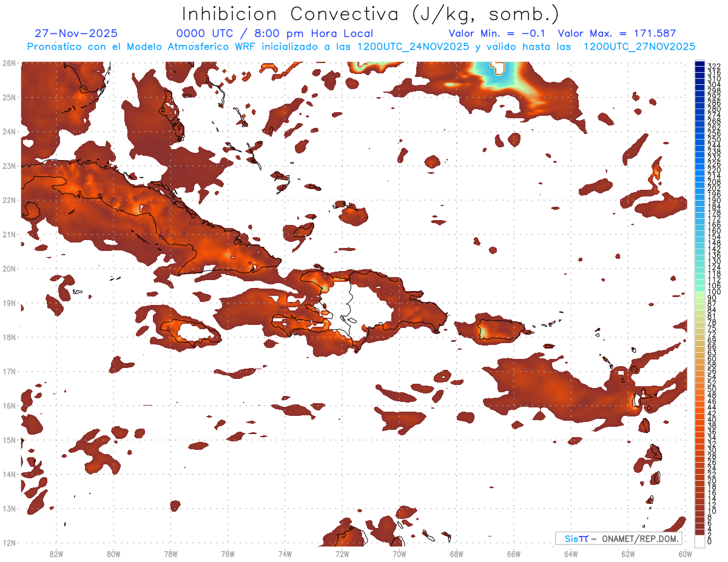Viewport: 728px width, 562px height.
Task: Click the colorbar label '280'
Action: 714,109
